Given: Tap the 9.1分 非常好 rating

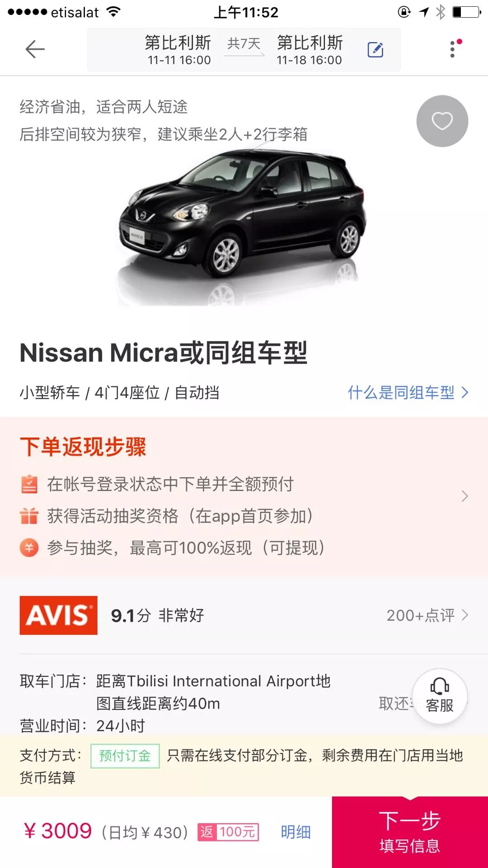Looking at the screenshot, I should pyautogui.click(x=158, y=615).
